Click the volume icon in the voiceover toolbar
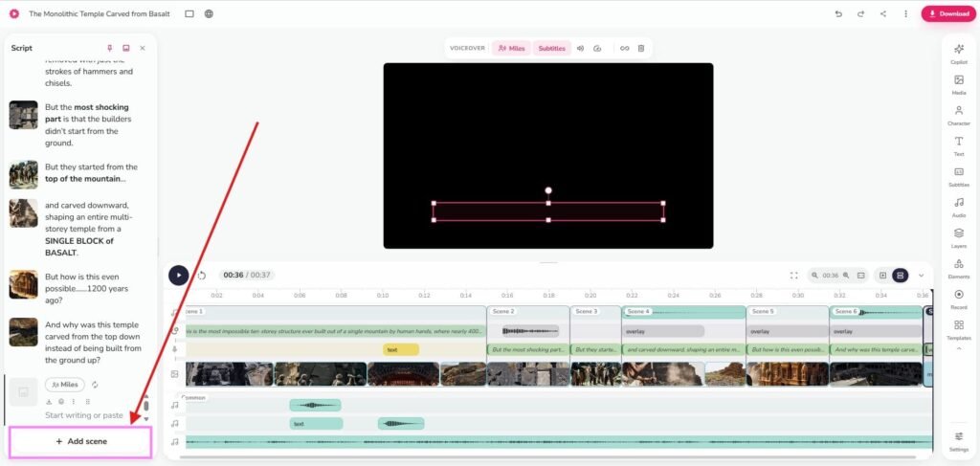The width and height of the screenshot is (980, 466). pyautogui.click(x=580, y=48)
